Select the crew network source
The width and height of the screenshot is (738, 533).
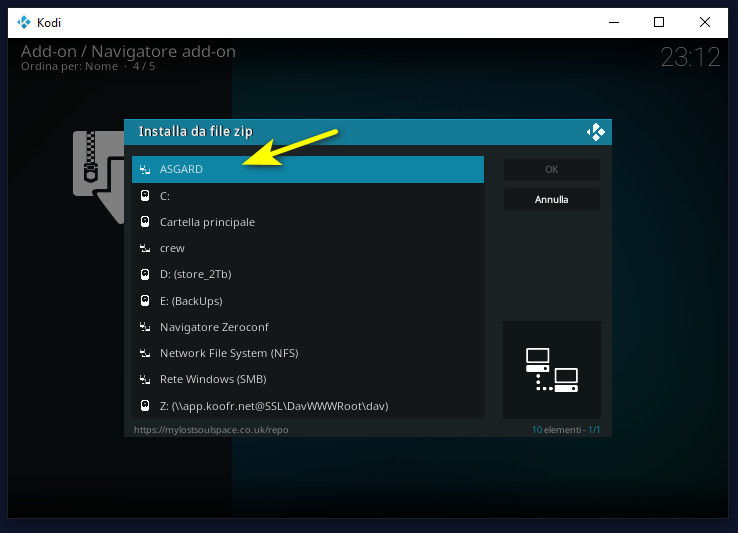click(308, 248)
